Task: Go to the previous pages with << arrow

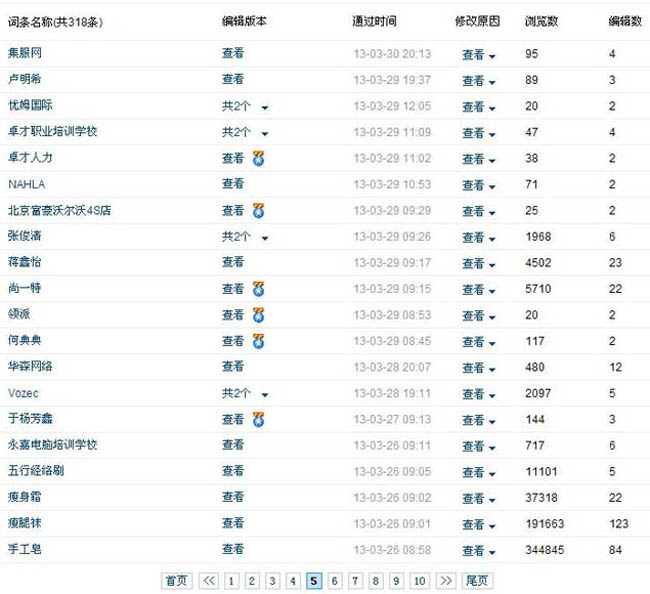Action: (x=209, y=580)
